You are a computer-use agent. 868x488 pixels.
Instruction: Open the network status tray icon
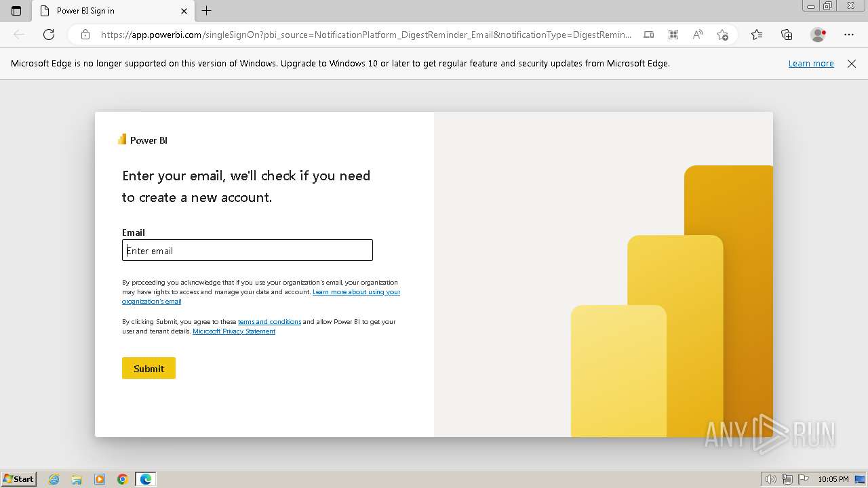click(x=787, y=479)
